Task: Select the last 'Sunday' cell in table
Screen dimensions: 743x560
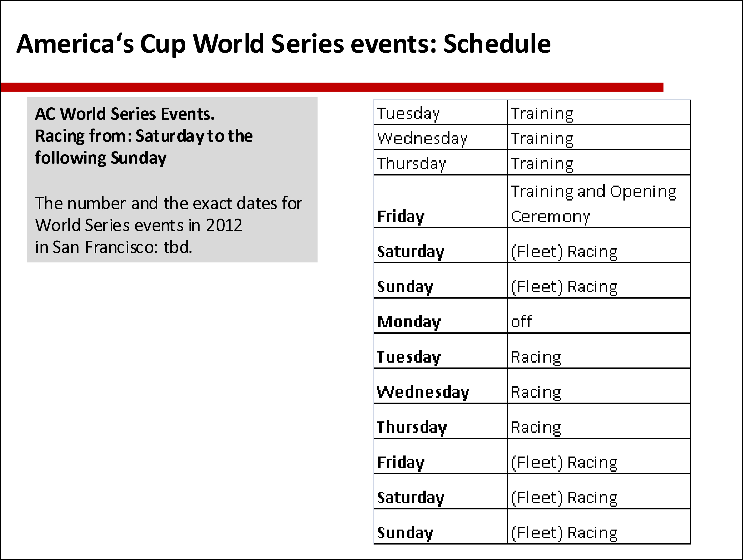Action: click(441, 527)
